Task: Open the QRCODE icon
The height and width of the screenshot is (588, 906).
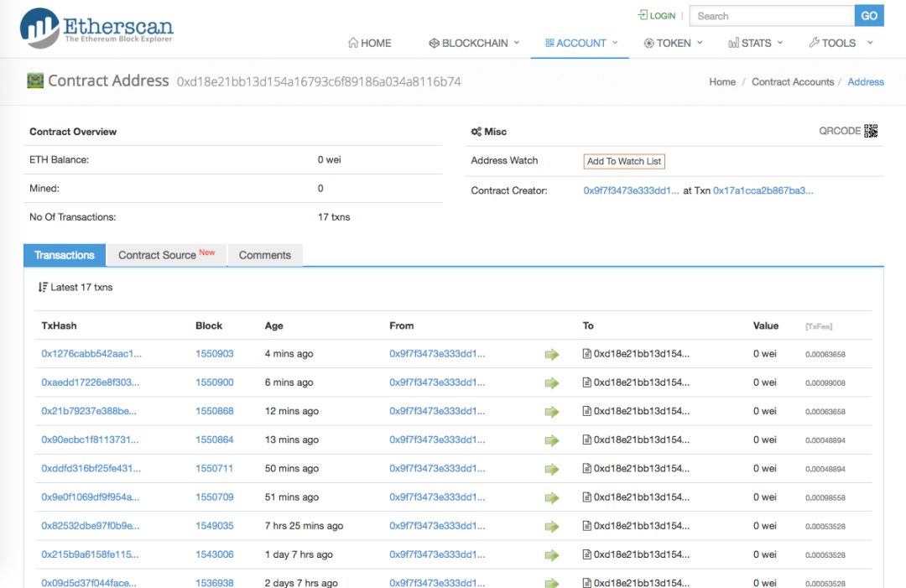Action: (x=870, y=131)
